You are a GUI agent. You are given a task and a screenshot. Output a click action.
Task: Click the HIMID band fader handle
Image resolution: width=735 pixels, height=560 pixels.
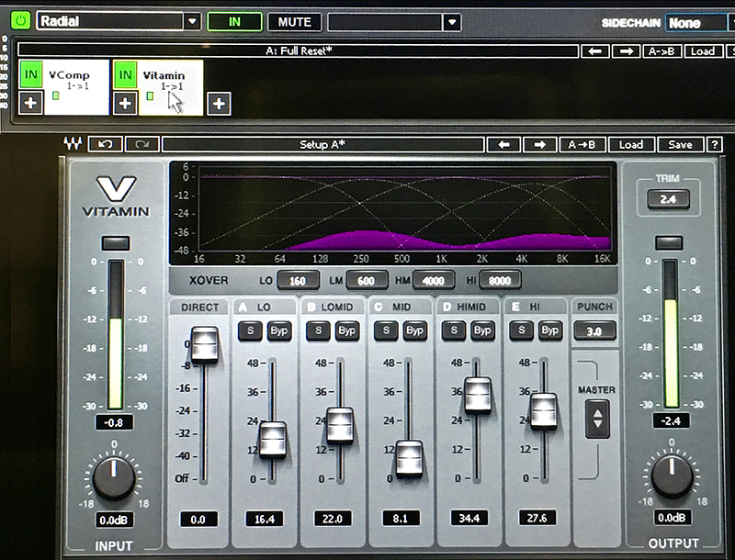point(478,395)
